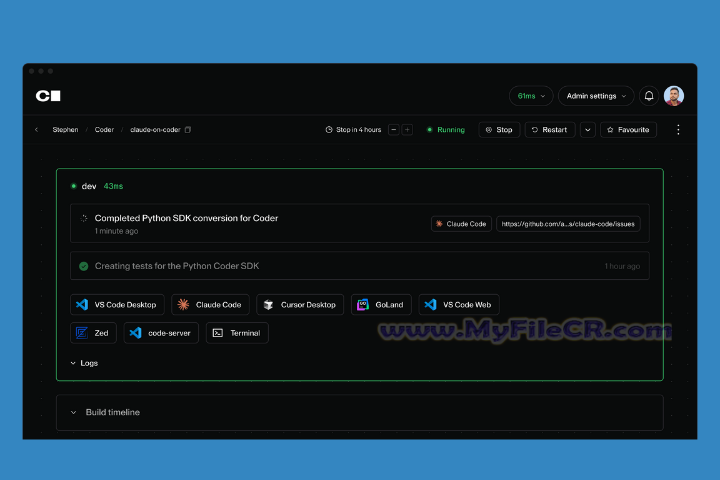This screenshot has height=480, width=720.
Task: Launch VS Code Web
Action: pos(459,305)
